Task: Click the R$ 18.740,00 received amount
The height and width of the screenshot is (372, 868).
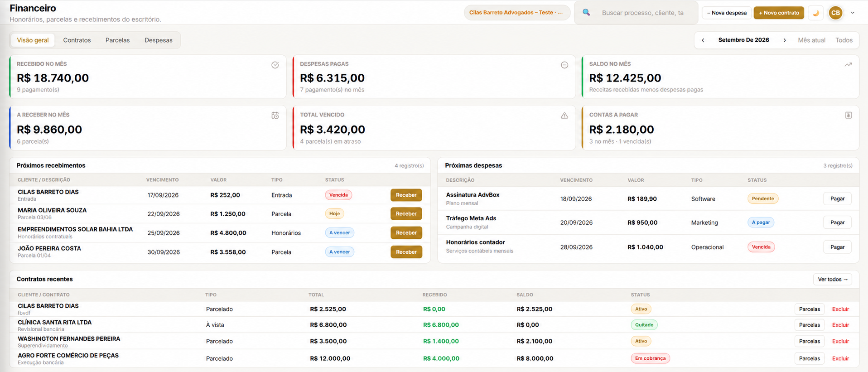Action: coord(53,78)
